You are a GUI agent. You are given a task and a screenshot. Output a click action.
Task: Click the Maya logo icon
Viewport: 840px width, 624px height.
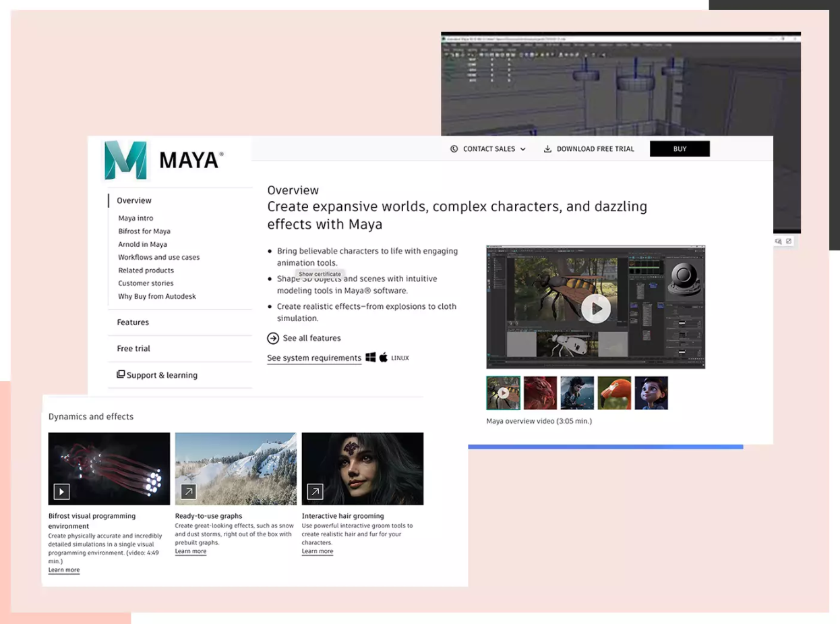click(x=126, y=160)
